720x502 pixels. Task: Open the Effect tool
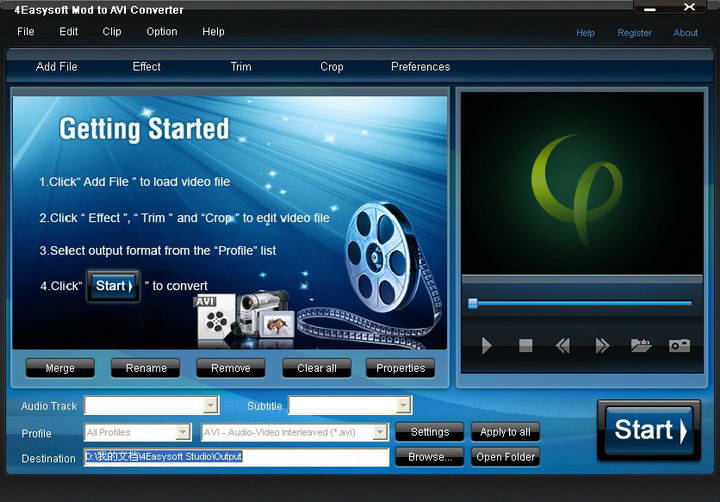(x=146, y=67)
